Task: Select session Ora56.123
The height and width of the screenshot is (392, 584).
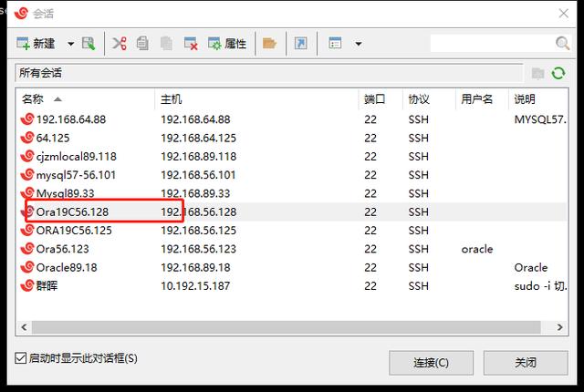Action: click(62, 249)
